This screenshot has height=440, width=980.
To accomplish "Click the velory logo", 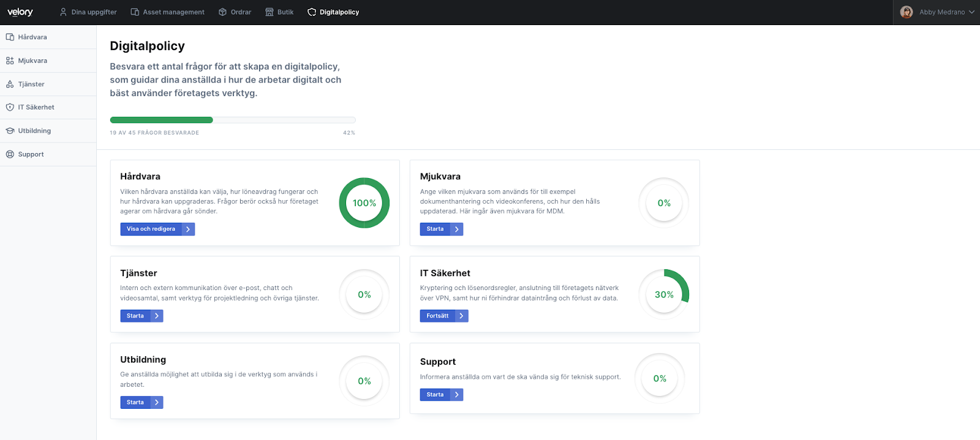I will [x=20, y=12].
